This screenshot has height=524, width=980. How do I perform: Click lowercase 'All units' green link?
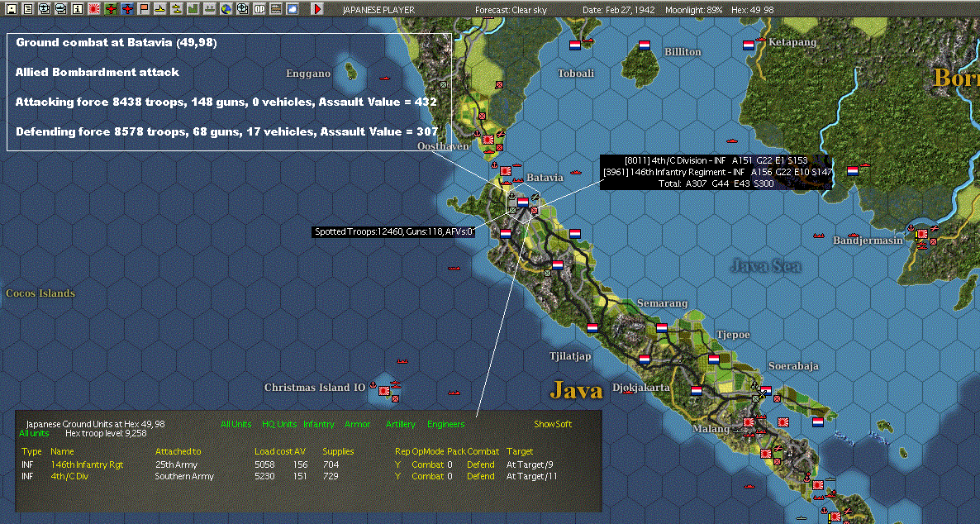point(34,433)
